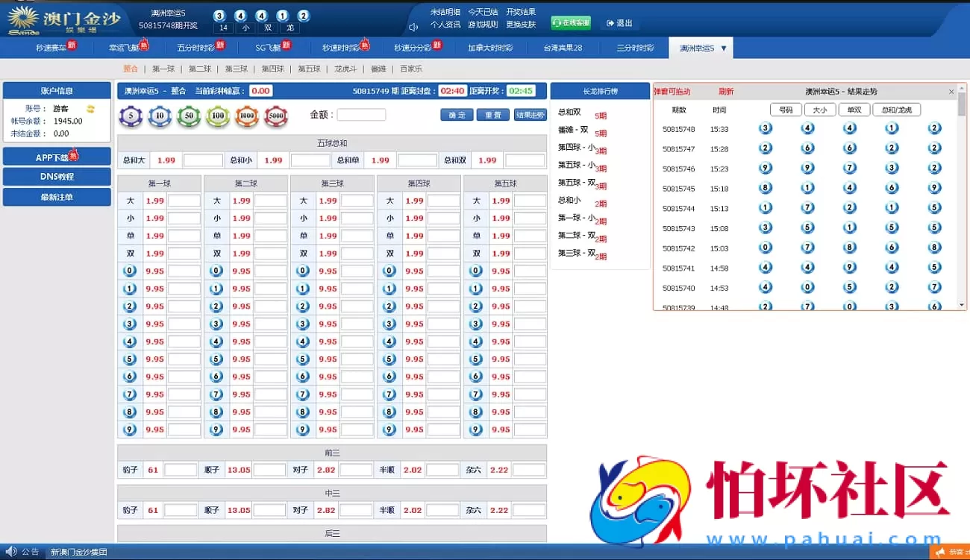Select the 5000 betting chip

[x=276, y=116]
